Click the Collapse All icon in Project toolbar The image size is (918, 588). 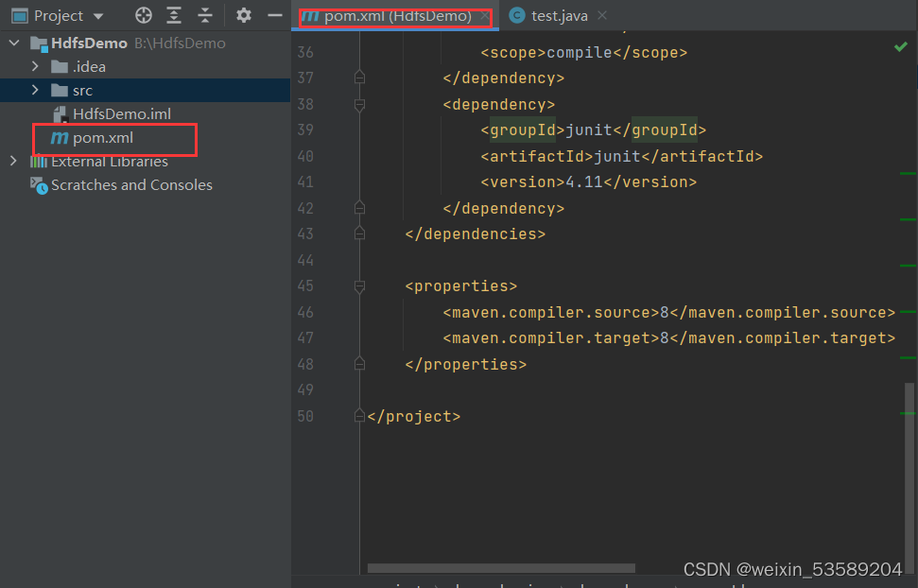coord(205,15)
